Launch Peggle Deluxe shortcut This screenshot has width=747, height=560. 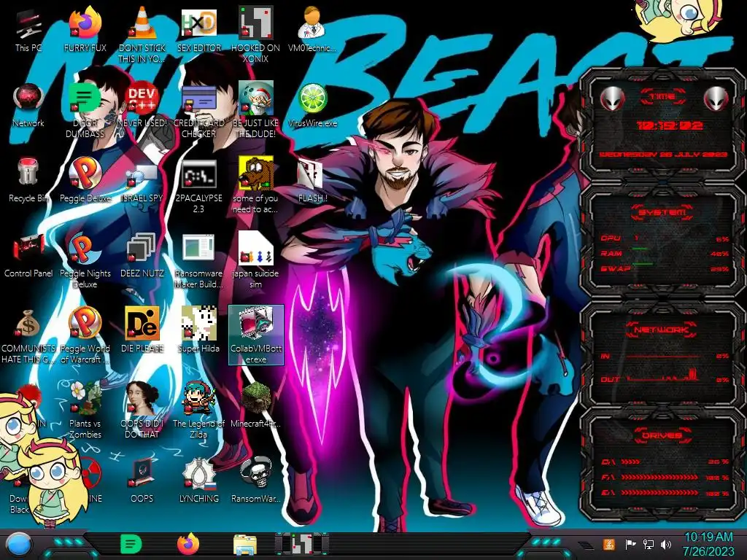click(85, 180)
